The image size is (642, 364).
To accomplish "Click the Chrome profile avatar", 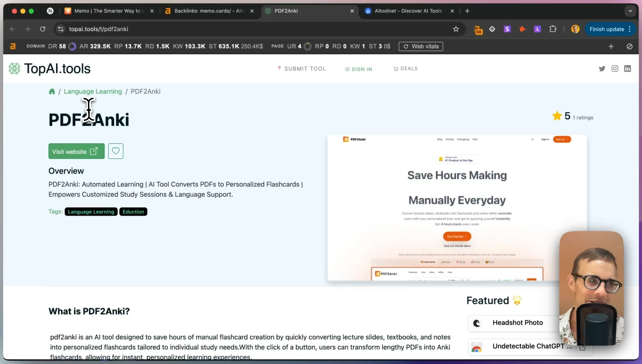I will point(575,29).
